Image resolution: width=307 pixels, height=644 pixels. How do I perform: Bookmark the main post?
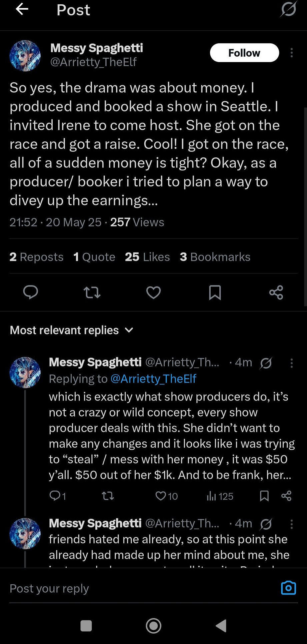(x=215, y=292)
